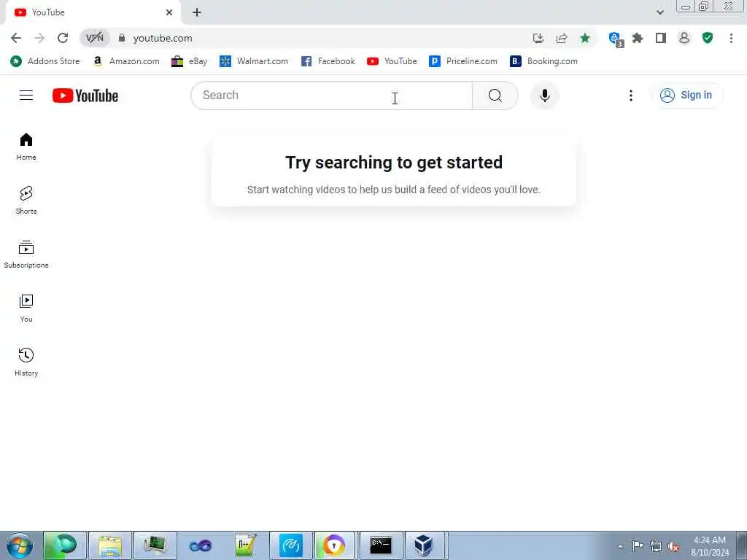Viewport: 747px width, 560px height.
Task: Close the YouTube tab
Action: pyautogui.click(x=169, y=12)
